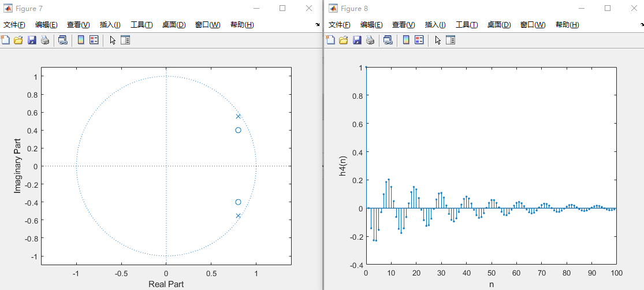
Task: Click upper pole X marker in Figure 7
Action: (x=238, y=116)
